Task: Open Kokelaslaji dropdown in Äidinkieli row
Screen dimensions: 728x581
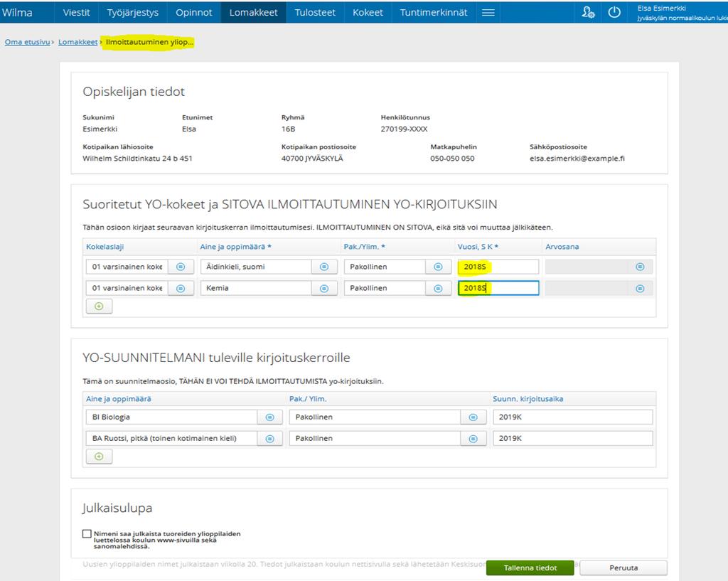Action: click(181, 267)
